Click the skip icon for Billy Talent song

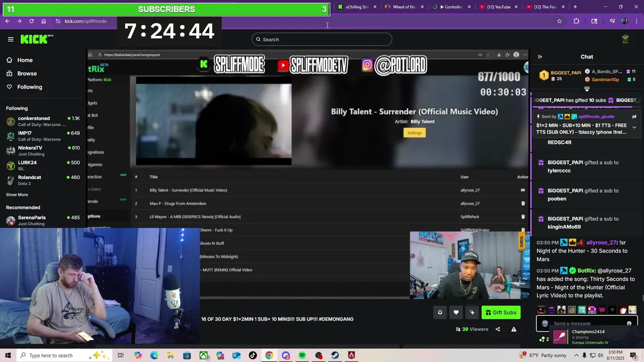pos(523,190)
